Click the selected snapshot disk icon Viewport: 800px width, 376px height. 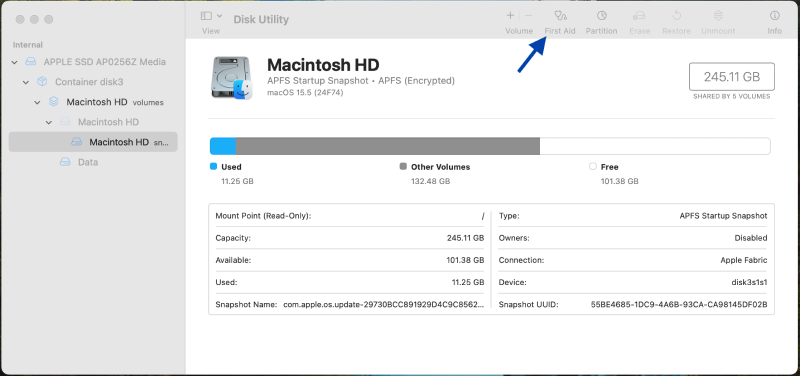click(77, 142)
